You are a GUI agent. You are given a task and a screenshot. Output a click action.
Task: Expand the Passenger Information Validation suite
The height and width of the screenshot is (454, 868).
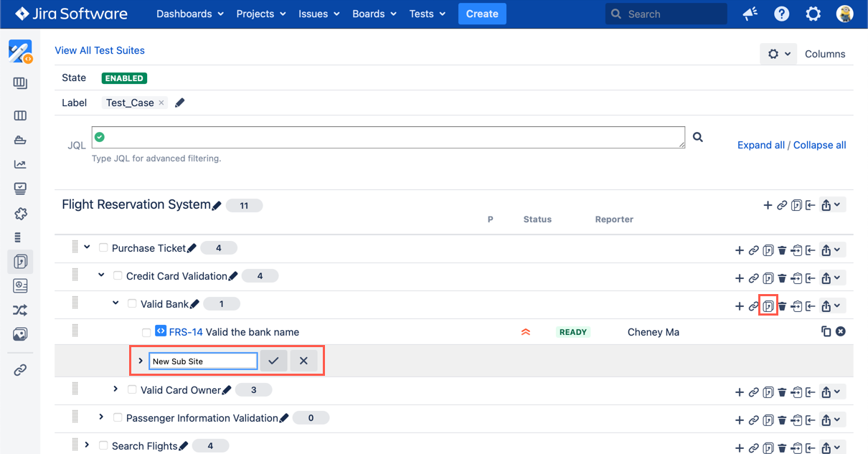pos(101,417)
